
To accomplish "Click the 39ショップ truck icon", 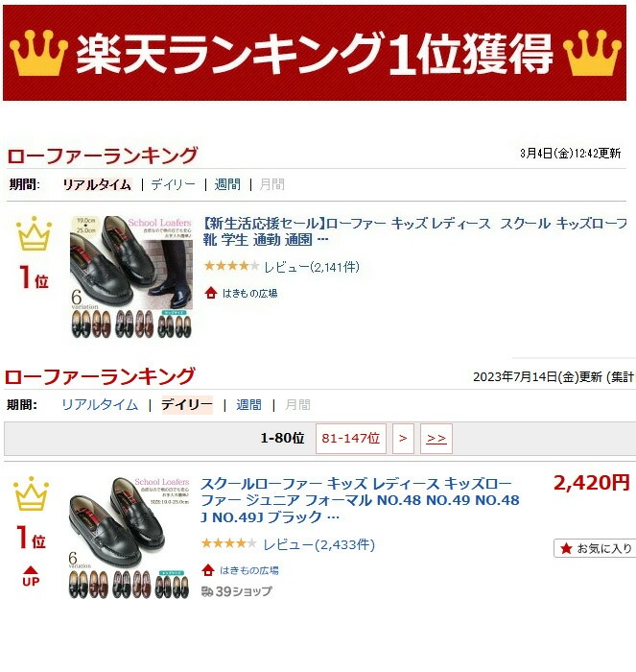I will (x=207, y=592).
